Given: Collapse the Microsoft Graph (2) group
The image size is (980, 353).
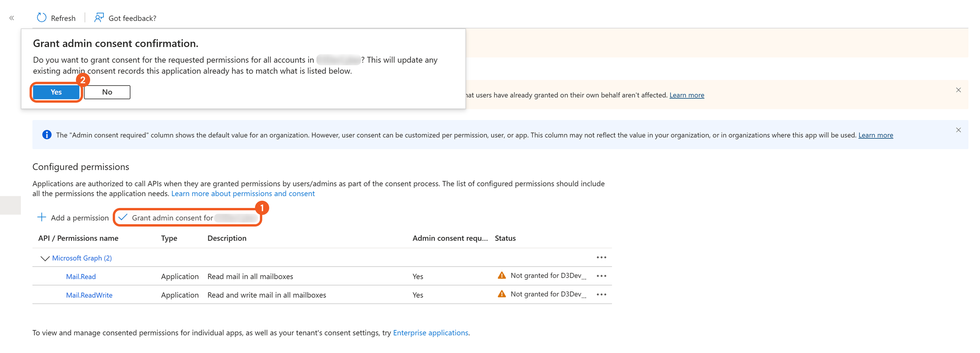Looking at the screenshot, I should click(45, 258).
